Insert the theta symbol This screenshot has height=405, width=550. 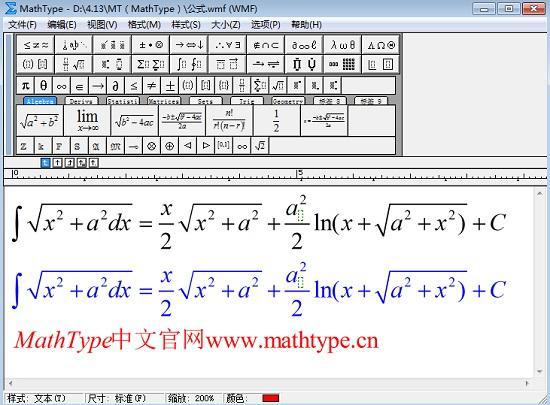pyautogui.click(x=43, y=86)
